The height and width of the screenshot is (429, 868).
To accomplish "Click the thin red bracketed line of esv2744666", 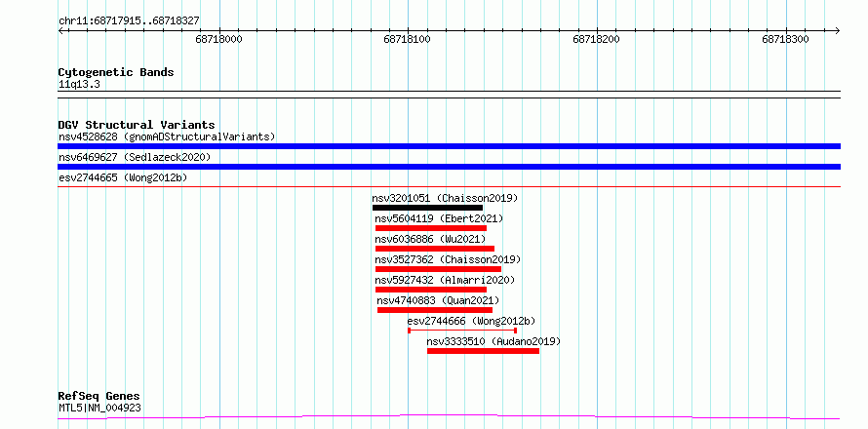I will (x=462, y=331).
